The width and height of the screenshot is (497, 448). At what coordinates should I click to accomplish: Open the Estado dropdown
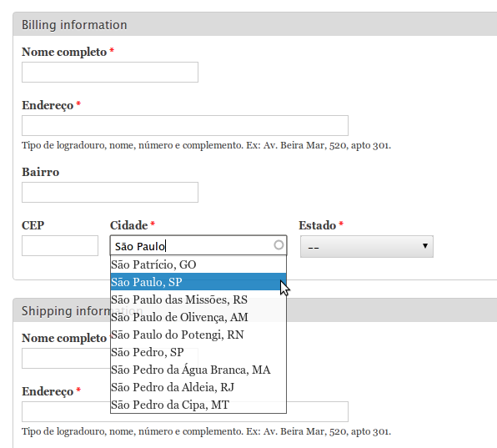click(367, 246)
